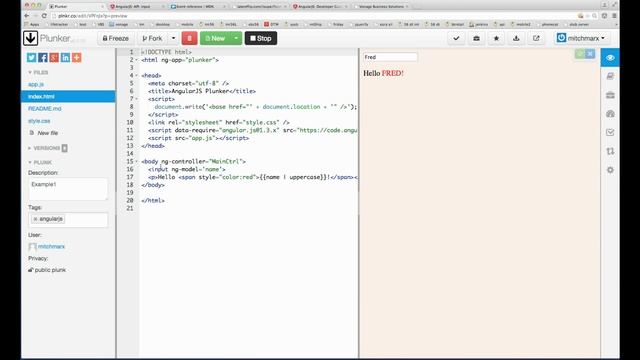Collapse the PLUNK section
Screen dimensions: 640x360
tap(40, 162)
